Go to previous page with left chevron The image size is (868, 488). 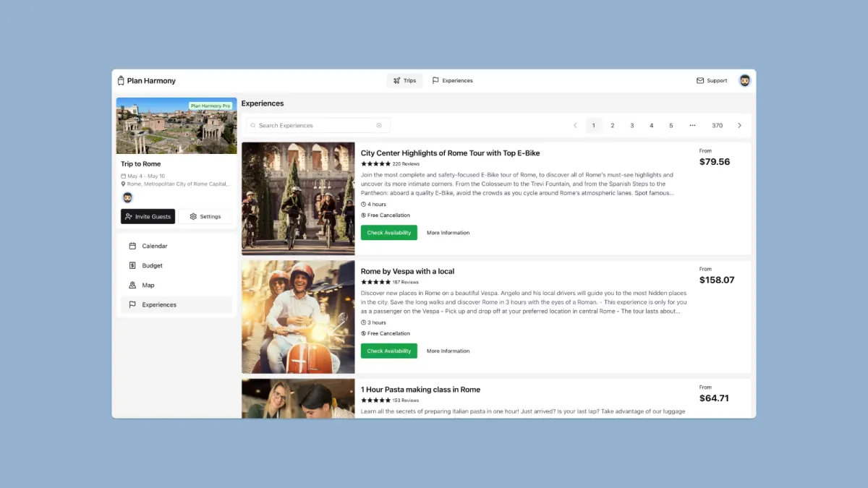point(575,125)
